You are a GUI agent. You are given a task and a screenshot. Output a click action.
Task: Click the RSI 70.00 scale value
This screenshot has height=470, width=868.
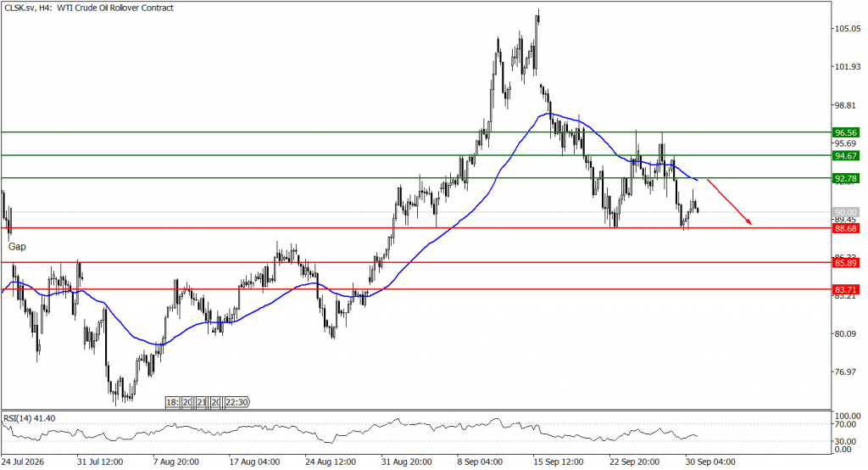[845, 424]
